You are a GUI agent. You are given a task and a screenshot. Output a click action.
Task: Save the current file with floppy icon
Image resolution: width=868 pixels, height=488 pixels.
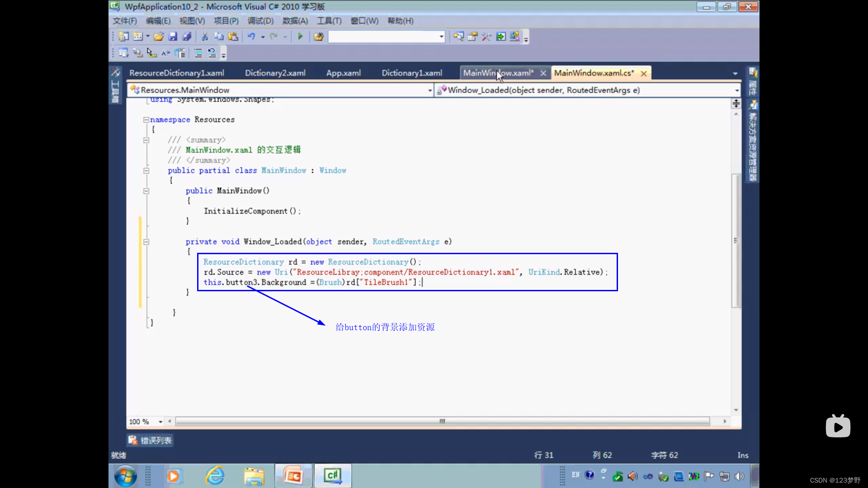tap(173, 37)
